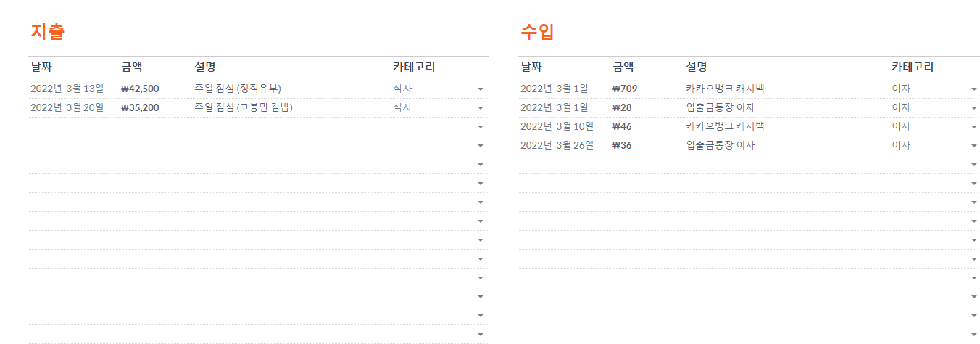Screen dimensions: 980x344
Task: Open category dropdown for 주일 점심 (고봉민 김밥) row
Action: tap(480, 108)
